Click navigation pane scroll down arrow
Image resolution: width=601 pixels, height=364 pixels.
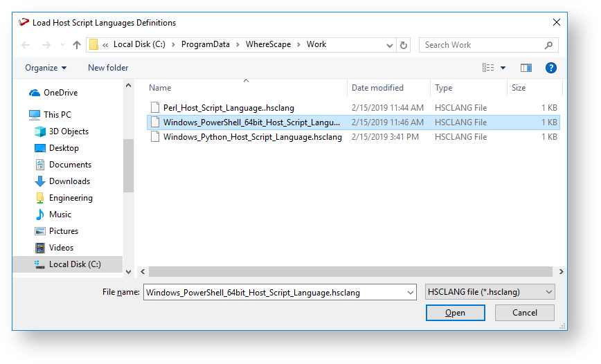(x=128, y=272)
